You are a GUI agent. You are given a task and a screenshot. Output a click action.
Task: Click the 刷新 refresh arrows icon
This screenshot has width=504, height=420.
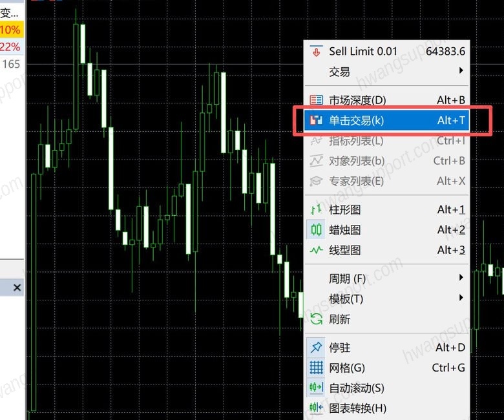pyautogui.click(x=316, y=319)
